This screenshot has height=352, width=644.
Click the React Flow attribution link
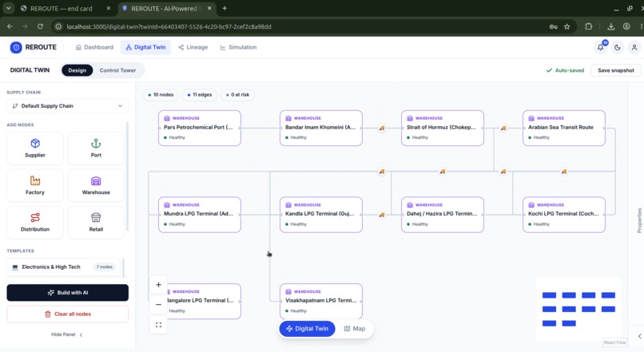point(615,342)
